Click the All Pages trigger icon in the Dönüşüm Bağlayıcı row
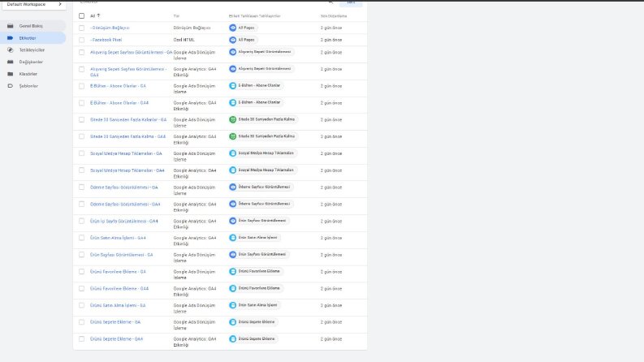 (232, 28)
